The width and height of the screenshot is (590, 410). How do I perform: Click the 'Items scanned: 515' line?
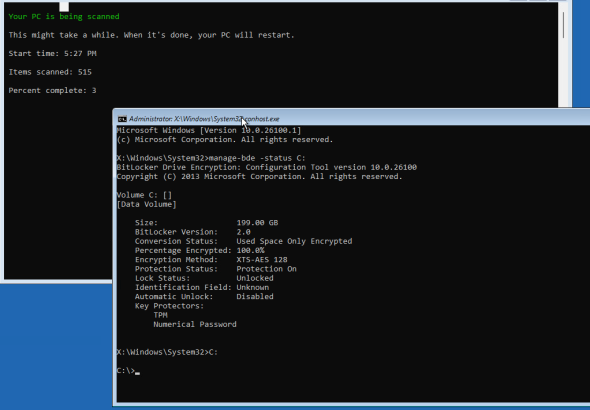[x=50, y=72]
